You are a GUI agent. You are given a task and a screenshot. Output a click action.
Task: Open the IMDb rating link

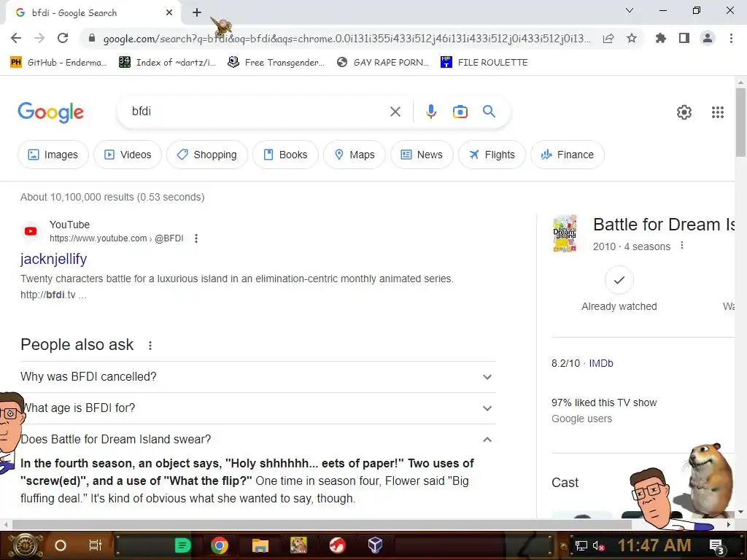[601, 363]
